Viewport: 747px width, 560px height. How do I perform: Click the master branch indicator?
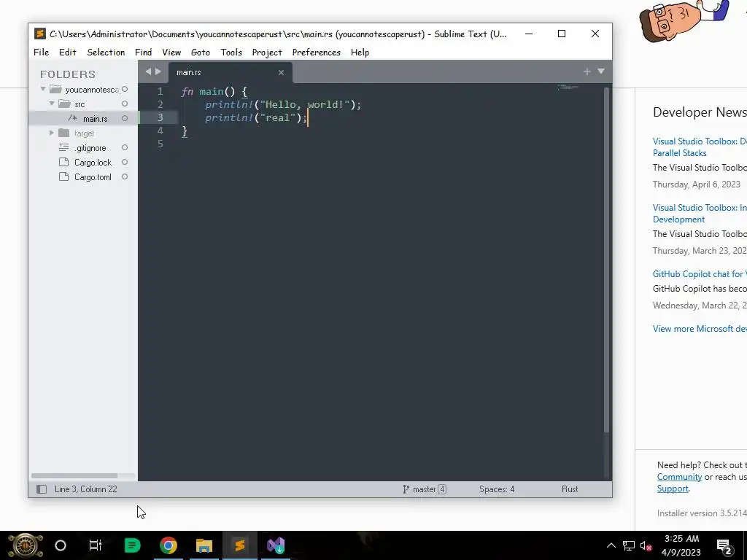click(x=425, y=489)
